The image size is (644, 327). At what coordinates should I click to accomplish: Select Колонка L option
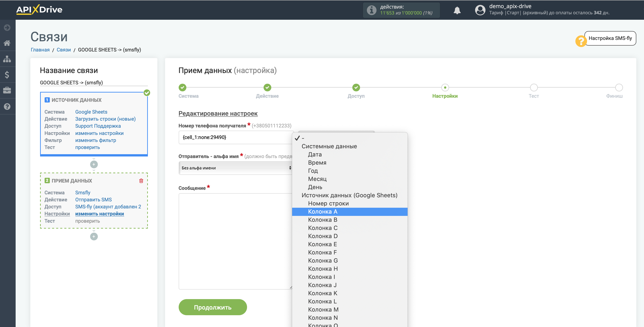tap(350, 301)
